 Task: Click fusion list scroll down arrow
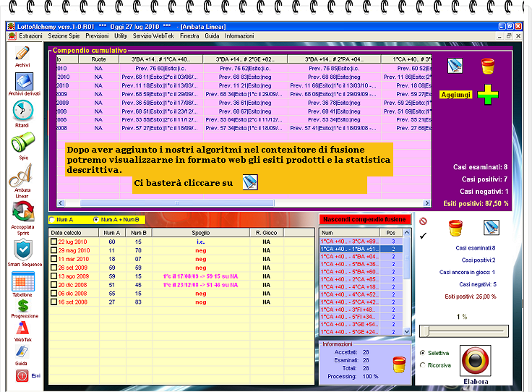[x=407, y=331]
